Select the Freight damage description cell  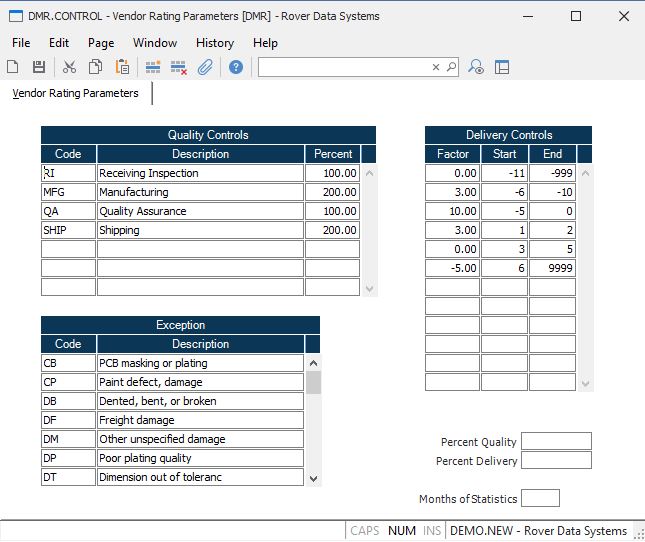point(200,420)
